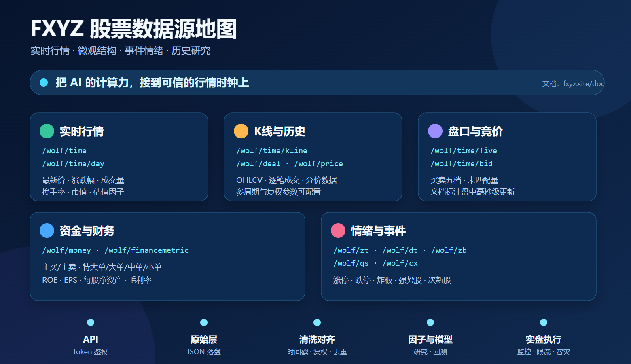This screenshot has height=364, width=631.
Task: Click the line 涨停 · 跌停 · 炸板 · 强势股 · 次新股
Action: pos(392,280)
